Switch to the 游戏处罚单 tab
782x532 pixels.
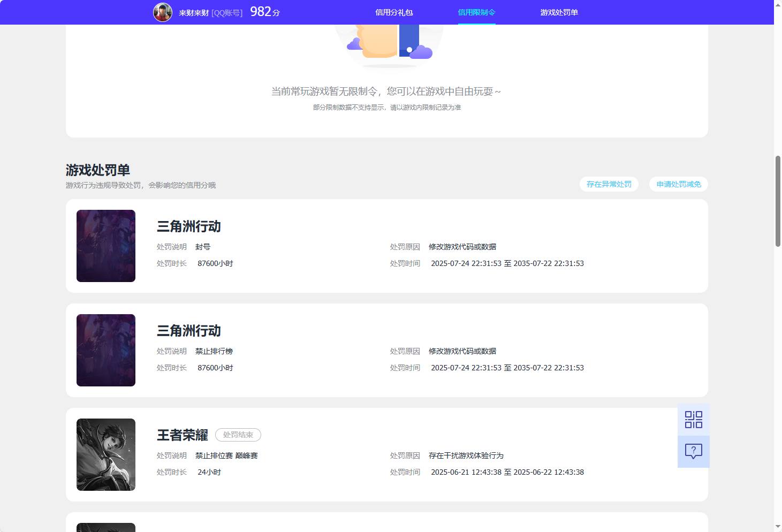tap(559, 12)
